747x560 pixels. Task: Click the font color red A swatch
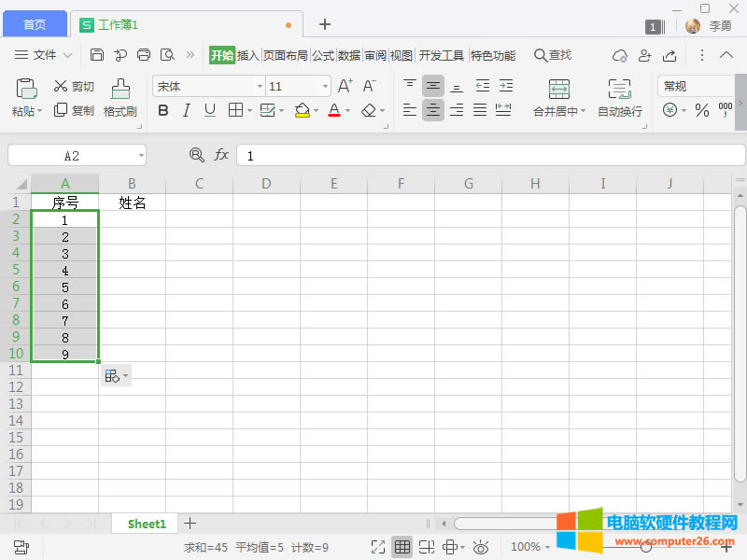[x=334, y=110]
